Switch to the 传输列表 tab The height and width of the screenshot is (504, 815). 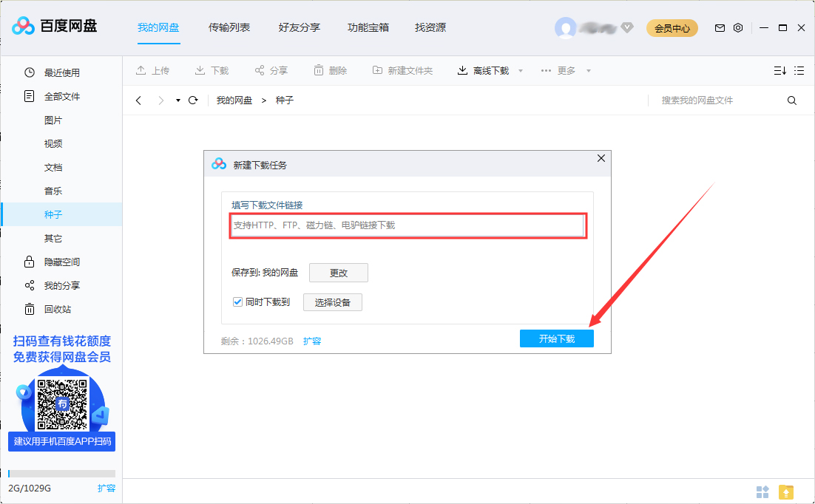pos(231,27)
